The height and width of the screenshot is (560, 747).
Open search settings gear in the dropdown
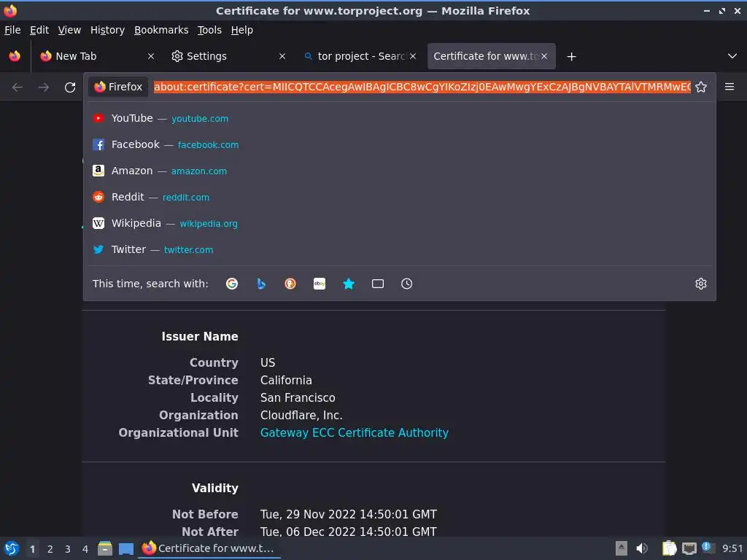[x=701, y=284]
